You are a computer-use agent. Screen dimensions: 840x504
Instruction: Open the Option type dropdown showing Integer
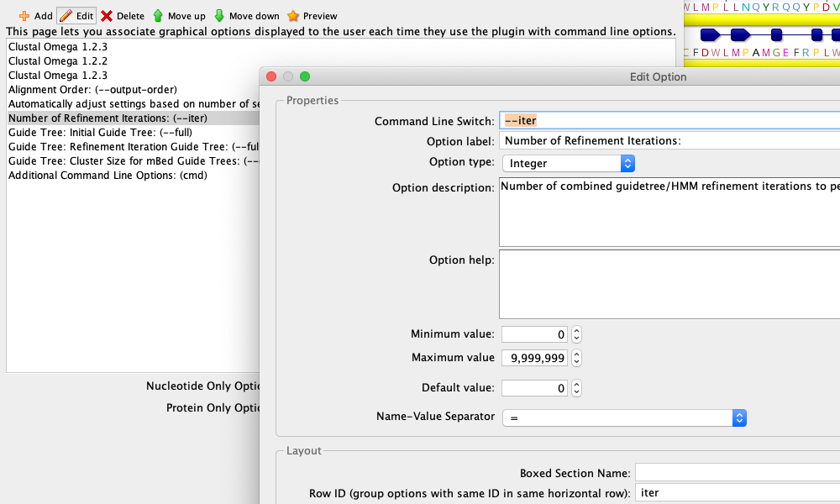click(627, 163)
